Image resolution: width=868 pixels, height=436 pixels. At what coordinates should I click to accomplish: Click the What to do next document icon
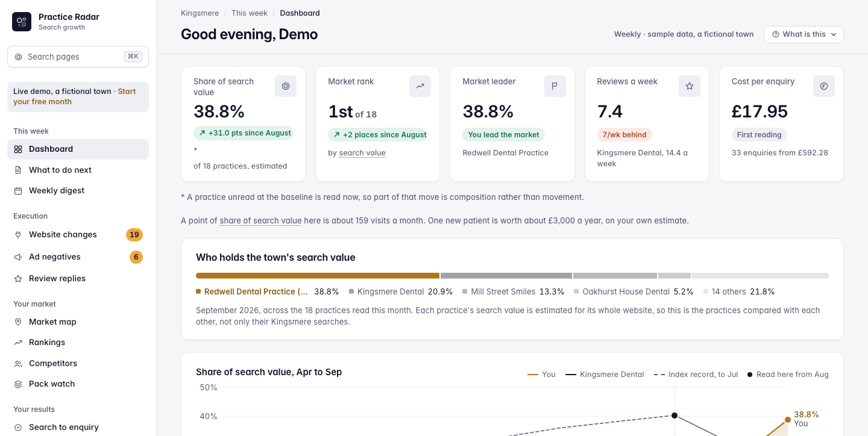[18, 170]
